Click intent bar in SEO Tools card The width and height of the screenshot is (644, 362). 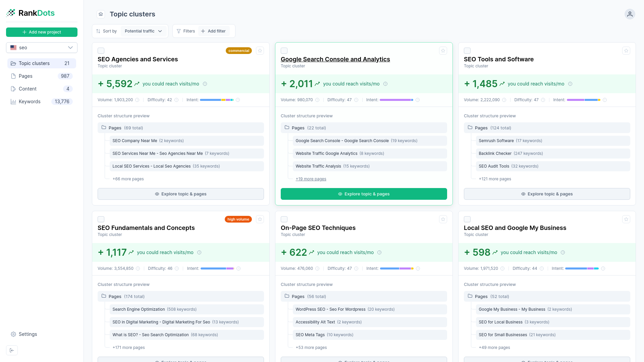click(584, 100)
